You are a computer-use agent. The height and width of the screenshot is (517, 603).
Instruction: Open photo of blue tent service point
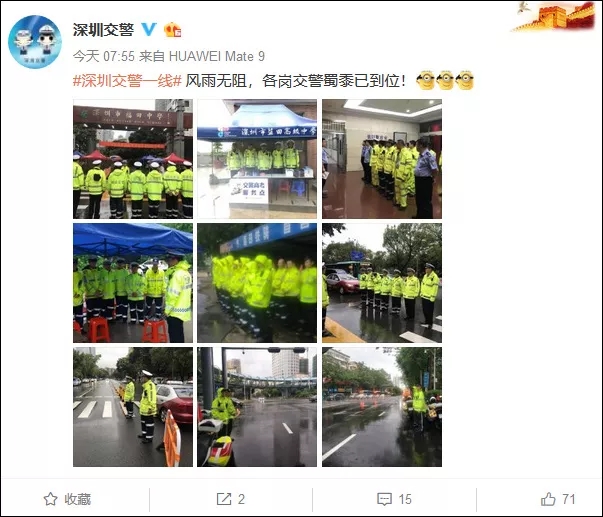pos(257,159)
